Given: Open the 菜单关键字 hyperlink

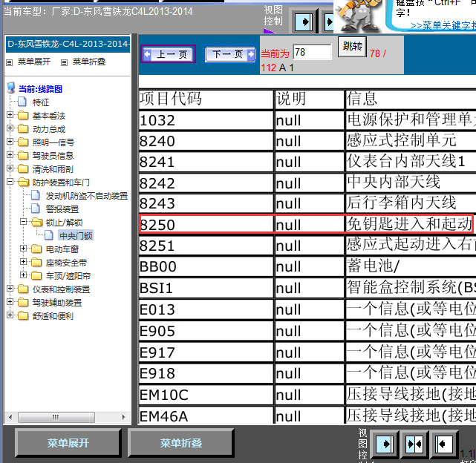Looking at the screenshot, I should (x=443, y=25).
